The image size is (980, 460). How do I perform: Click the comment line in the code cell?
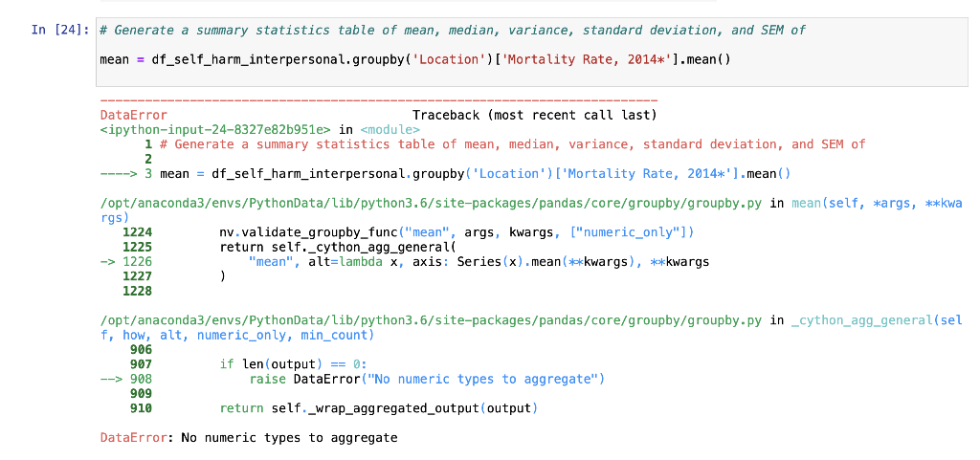[x=453, y=30]
